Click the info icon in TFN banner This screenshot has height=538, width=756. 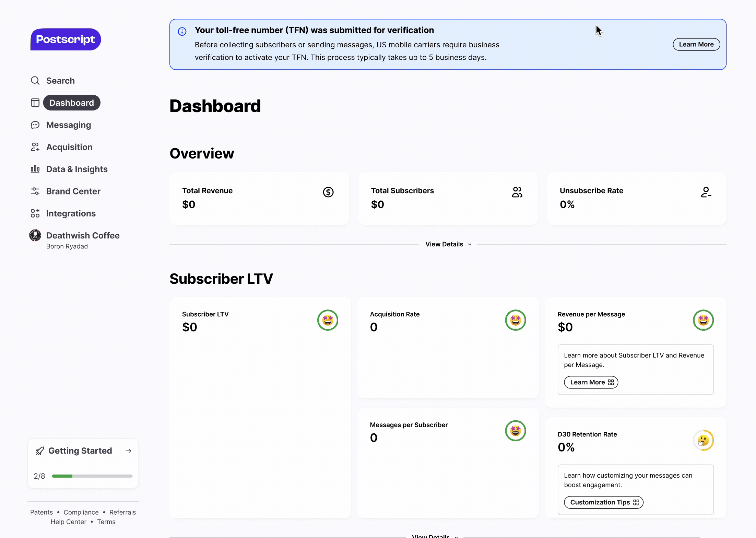click(x=182, y=32)
